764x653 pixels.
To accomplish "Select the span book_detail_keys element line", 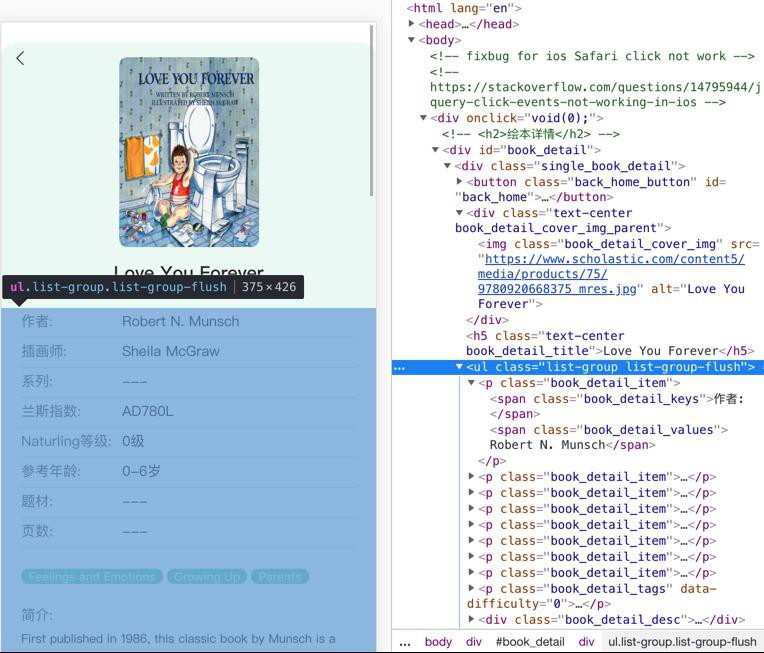I will tap(617, 406).
